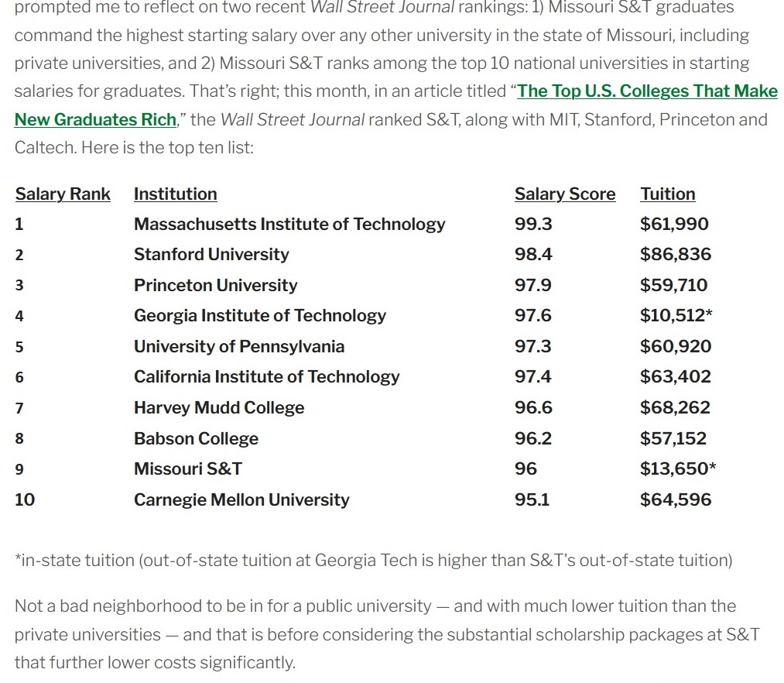This screenshot has height=683, width=784.
Task: Click the Stanford University table entry
Action: 211,255
